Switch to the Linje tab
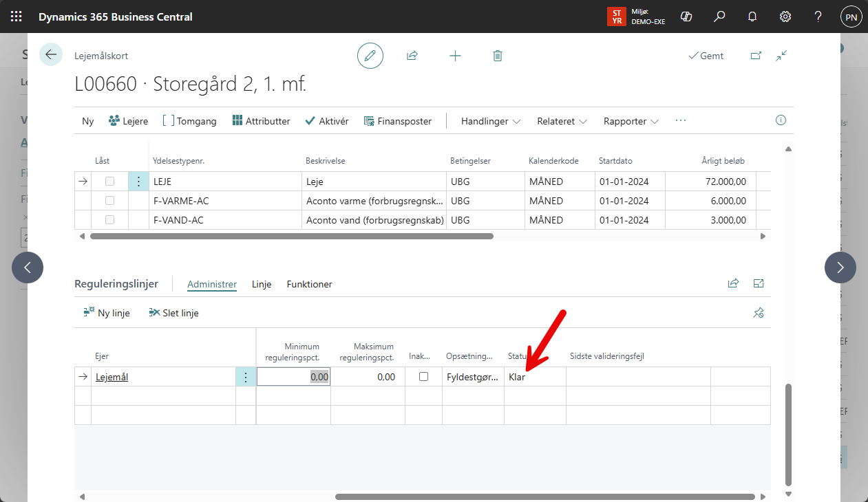 tap(262, 284)
